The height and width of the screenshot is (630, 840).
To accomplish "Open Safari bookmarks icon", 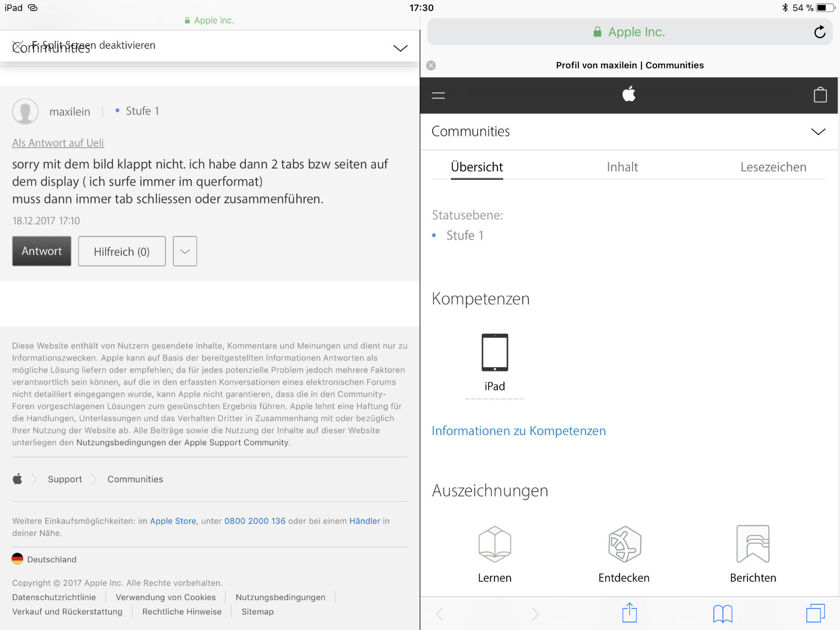I will point(723,613).
